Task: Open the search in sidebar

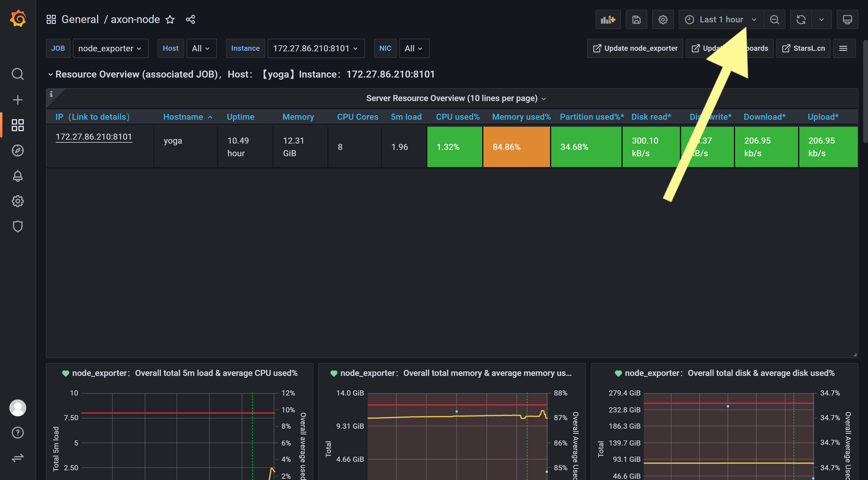Action: (18, 74)
